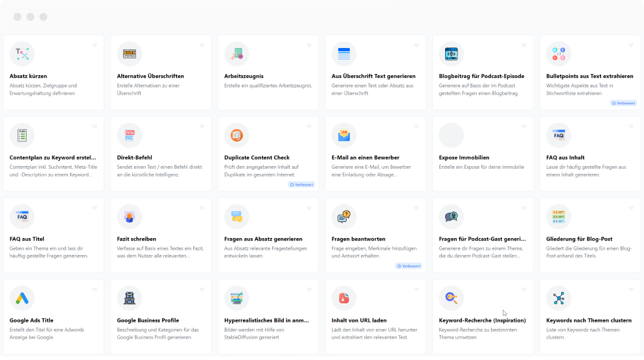Toggle heart on E-Mail an einen Bewerber card
644x360 pixels.
[x=417, y=126]
